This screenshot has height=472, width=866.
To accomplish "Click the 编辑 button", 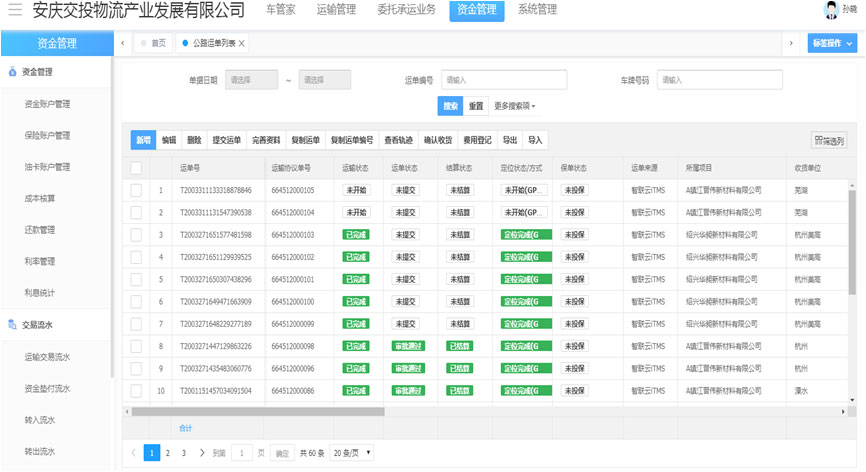I will 169,140.
